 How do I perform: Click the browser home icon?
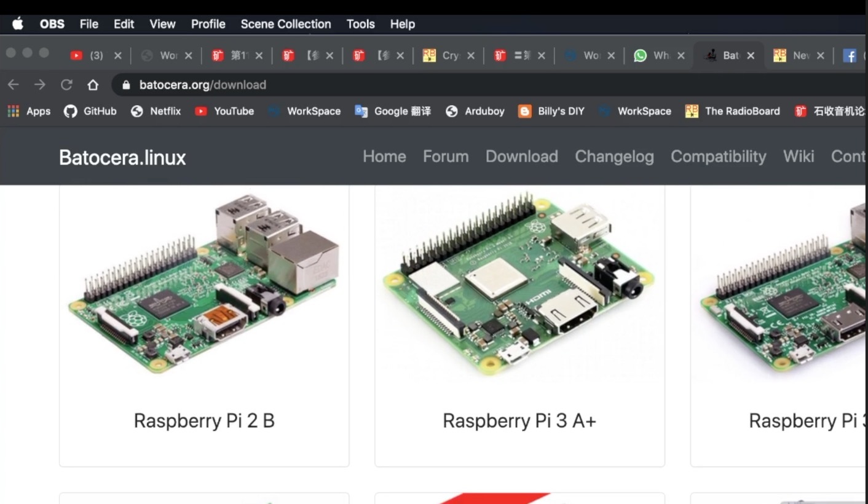tap(93, 85)
